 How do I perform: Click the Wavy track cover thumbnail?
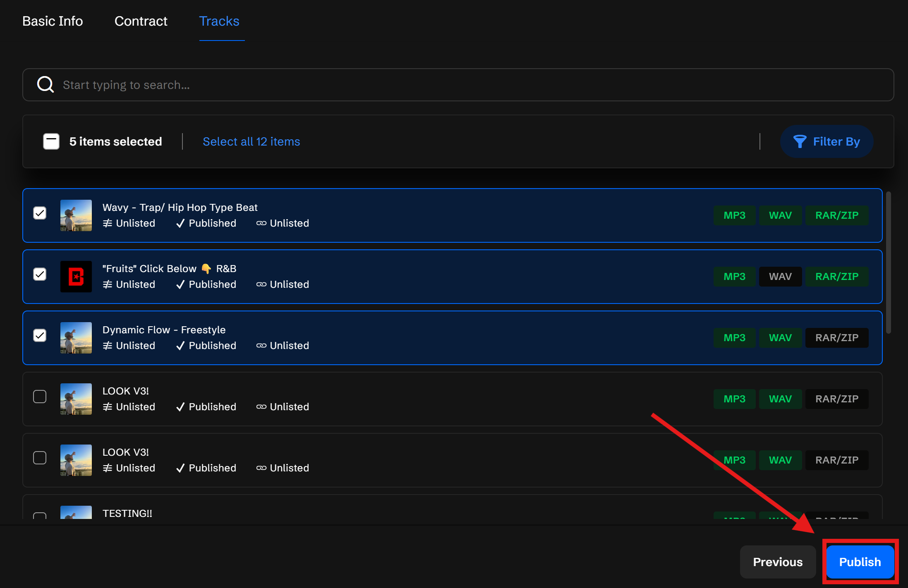point(76,215)
